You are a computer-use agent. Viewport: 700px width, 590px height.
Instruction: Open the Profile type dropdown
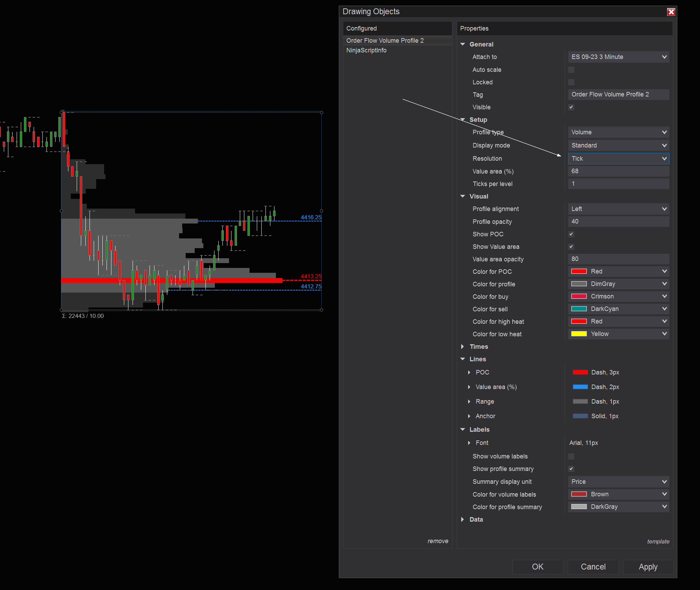(x=618, y=132)
